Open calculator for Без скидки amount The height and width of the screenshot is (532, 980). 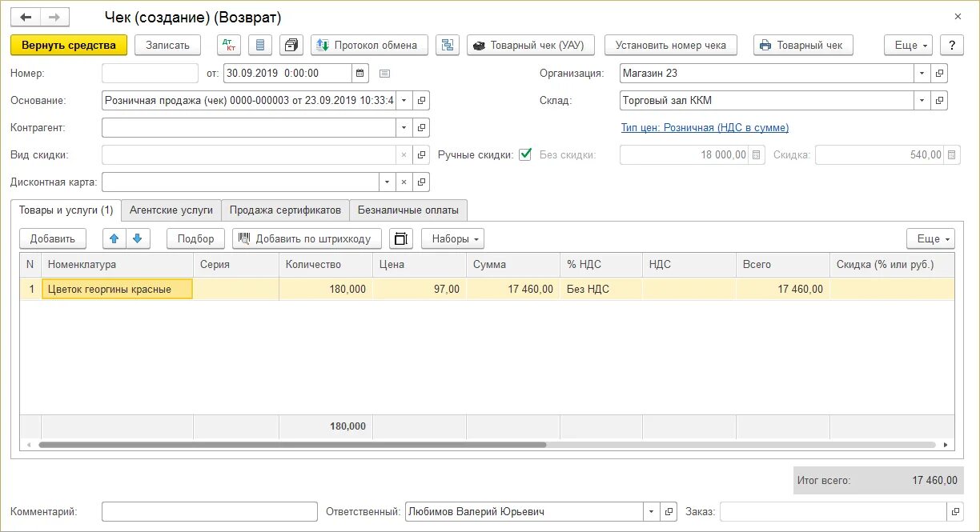point(757,154)
